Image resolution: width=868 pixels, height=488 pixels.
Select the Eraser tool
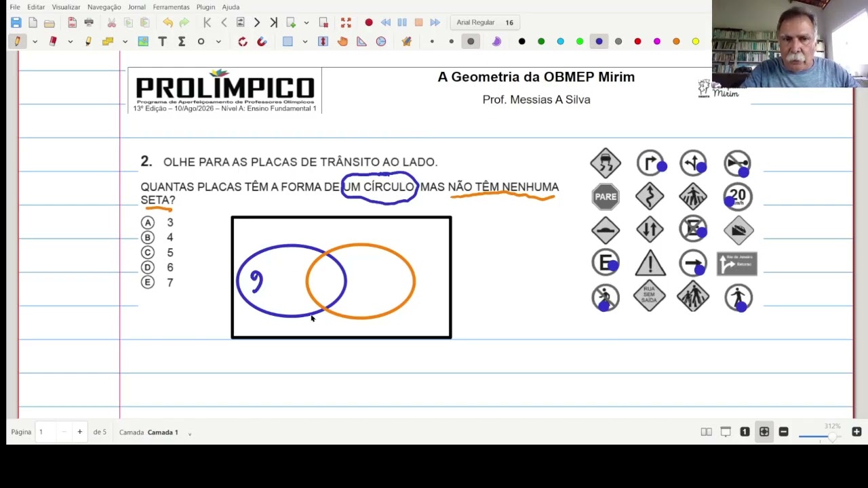point(53,41)
